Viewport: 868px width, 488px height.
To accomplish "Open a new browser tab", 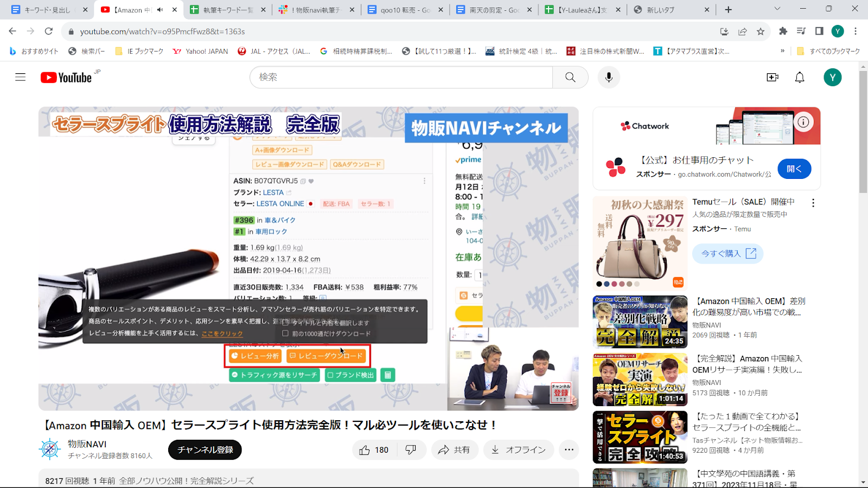I will (728, 10).
